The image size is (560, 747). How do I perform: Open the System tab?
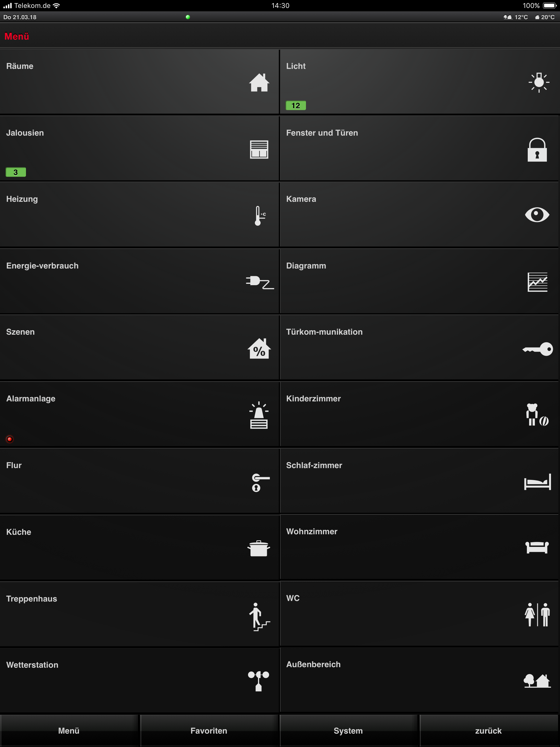tap(348, 730)
